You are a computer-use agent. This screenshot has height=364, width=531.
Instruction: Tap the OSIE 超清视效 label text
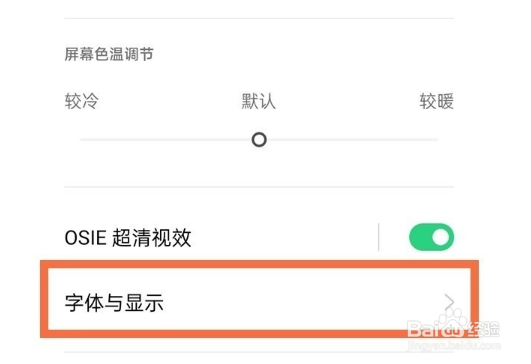128,237
